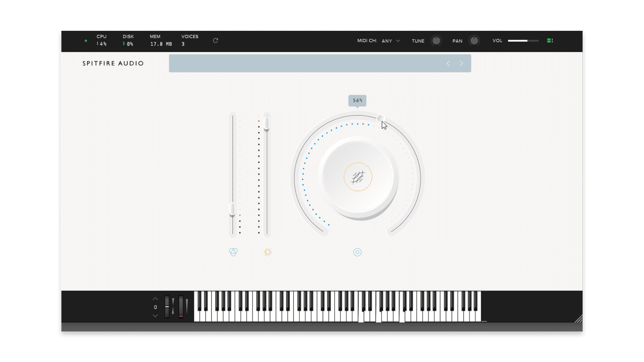The width and height of the screenshot is (644, 362).
Task: Click the blue overlapping circles expression icon
Action: tap(233, 252)
